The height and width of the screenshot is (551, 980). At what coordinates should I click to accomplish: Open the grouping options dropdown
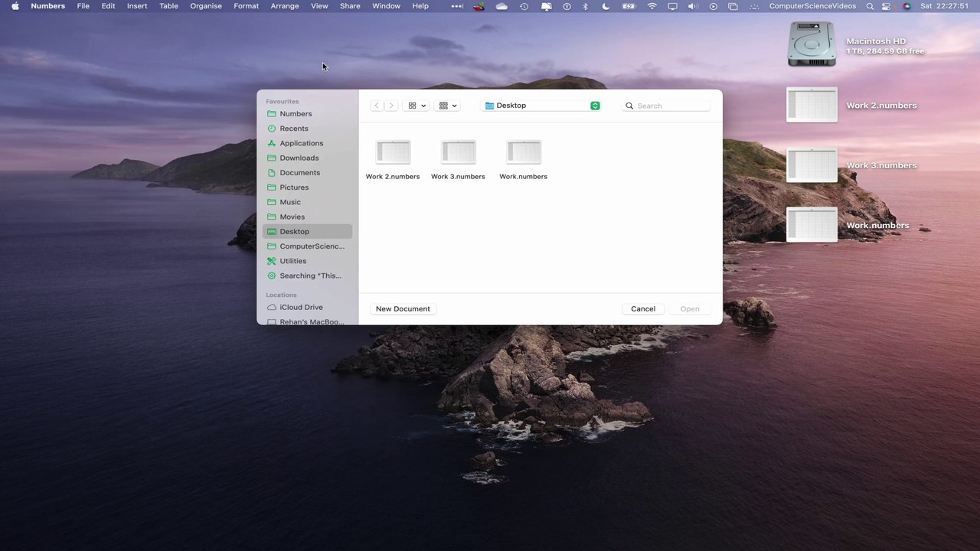click(448, 106)
